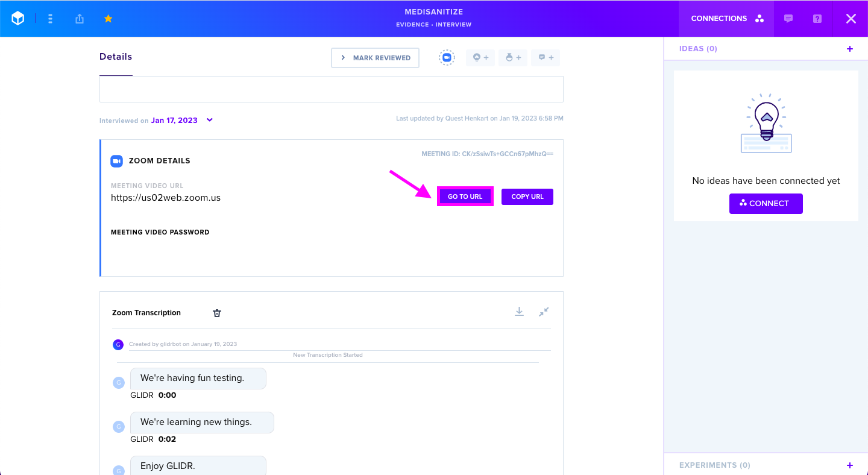Download the Zoom transcription
Image resolution: width=868 pixels, height=475 pixels.
[x=519, y=312]
